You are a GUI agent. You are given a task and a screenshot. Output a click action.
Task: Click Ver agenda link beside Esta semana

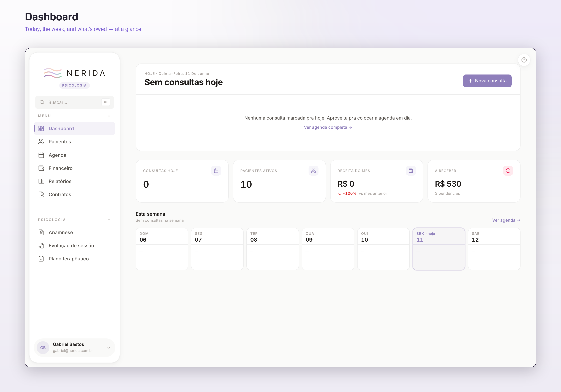[506, 220]
